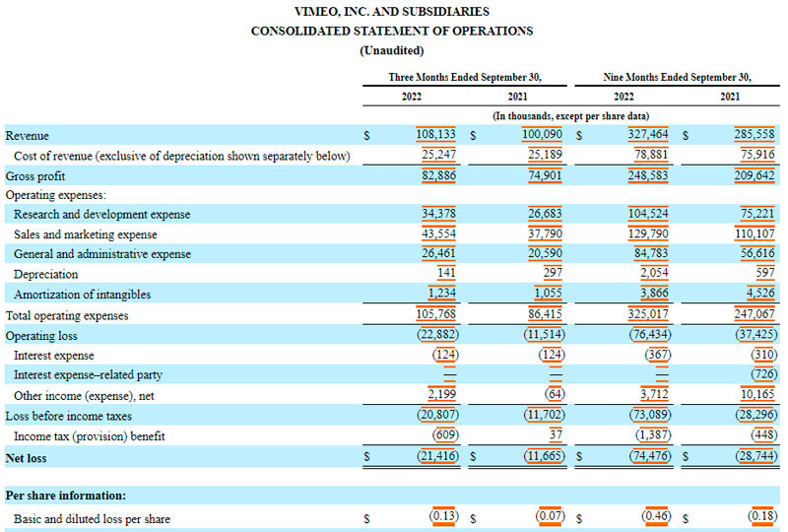Select Amortization of intangibles value 1,055

(x=548, y=293)
